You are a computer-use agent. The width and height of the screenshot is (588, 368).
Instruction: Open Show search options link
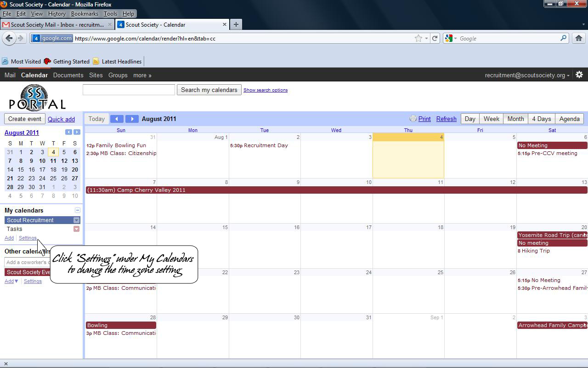(x=266, y=90)
